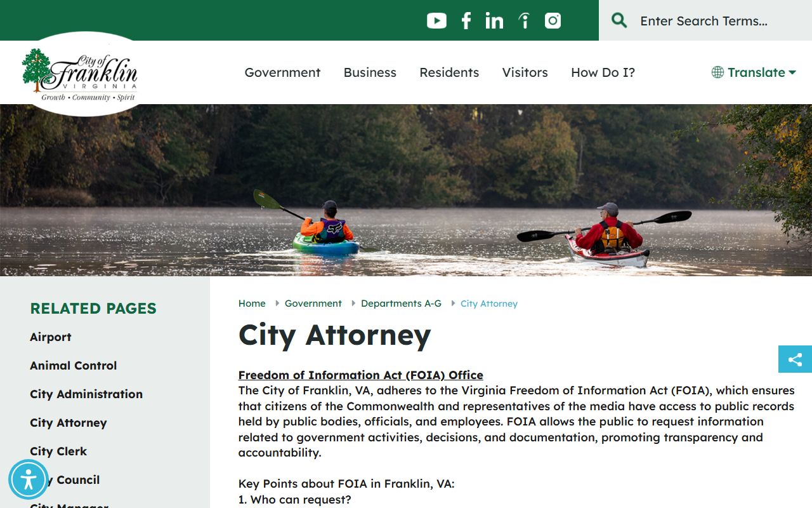Open the Animal Control related page

pyautogui.click(x=74, y=366)
